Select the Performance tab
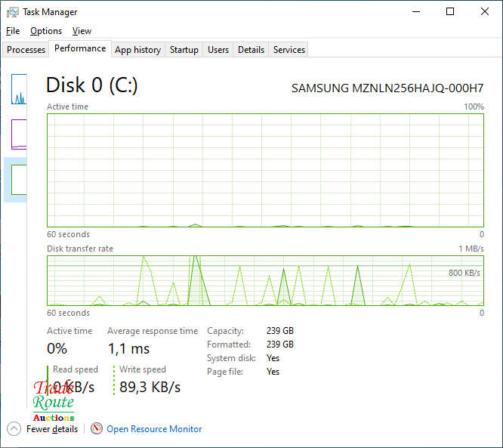Image resolution: width=503 pixels, height=448 pixels. pos(80,48)
